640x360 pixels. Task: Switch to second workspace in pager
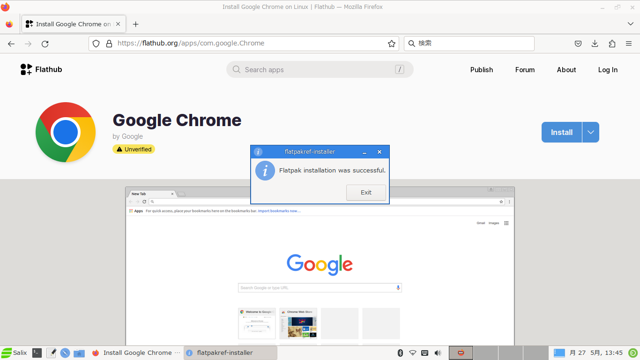[x=485, y=353]
